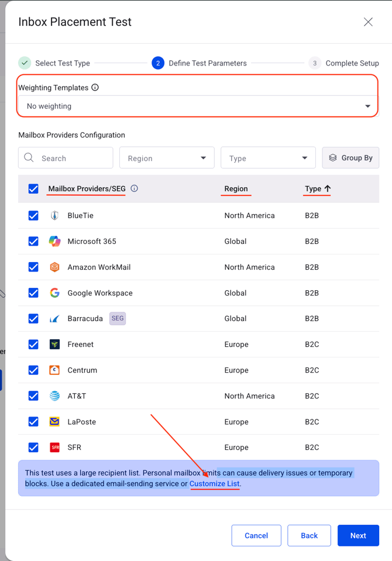Click the Amazon WorkMail logo icon
Viewport: 392px width, 561px height.
pyautogui.click(x=54, y=267)
